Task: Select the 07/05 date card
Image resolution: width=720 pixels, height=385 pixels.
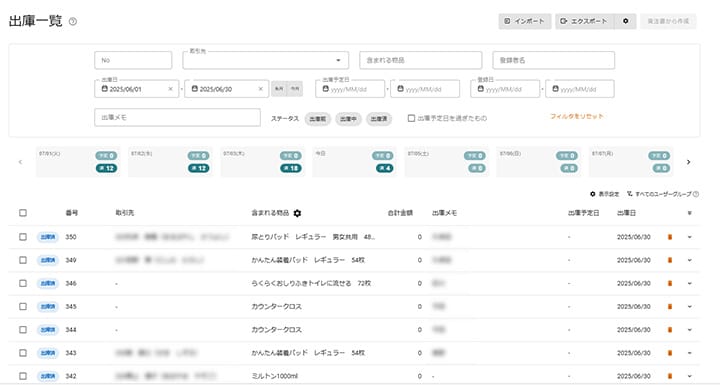Action: [x=447, y=162]
